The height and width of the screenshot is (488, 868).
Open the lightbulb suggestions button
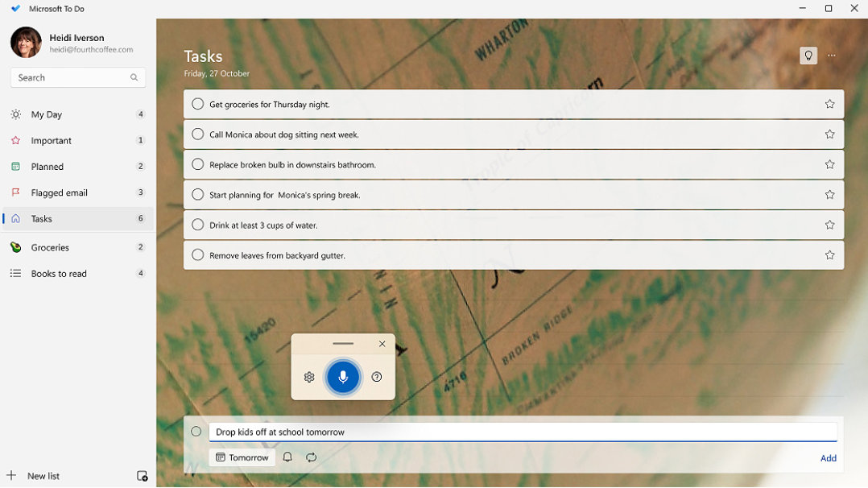coord(808,56)
